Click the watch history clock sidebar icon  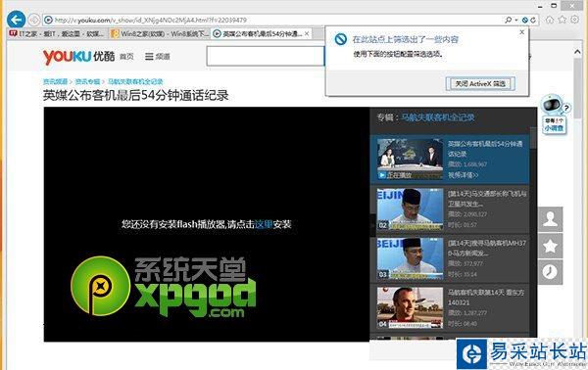pyautogui.click(x=550, y=272)
